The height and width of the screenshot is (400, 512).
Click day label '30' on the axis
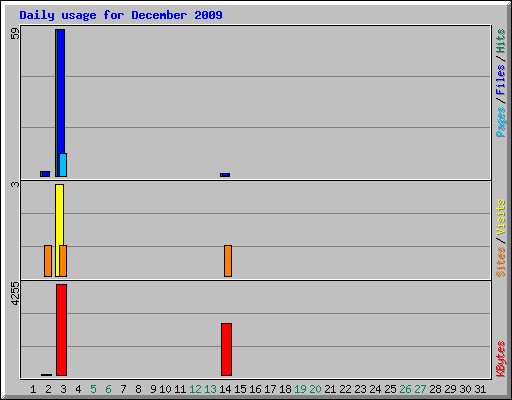tap(465, 389)
